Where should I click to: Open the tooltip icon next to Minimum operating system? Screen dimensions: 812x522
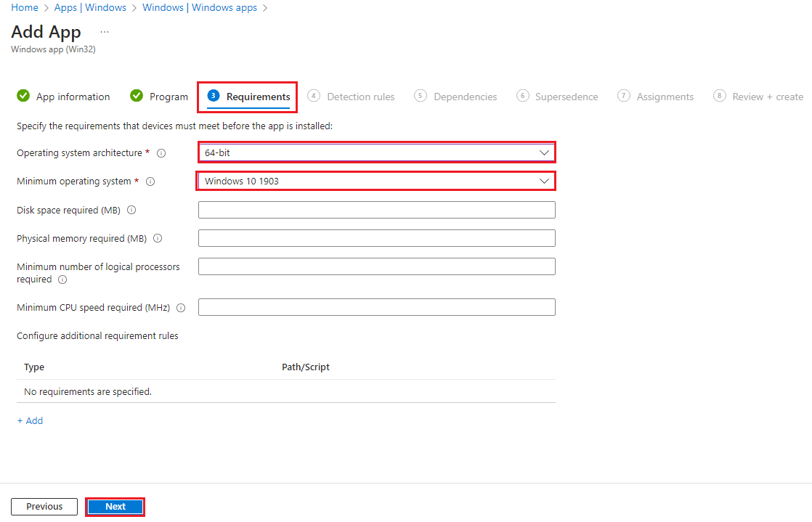click(x=150, y=182)
